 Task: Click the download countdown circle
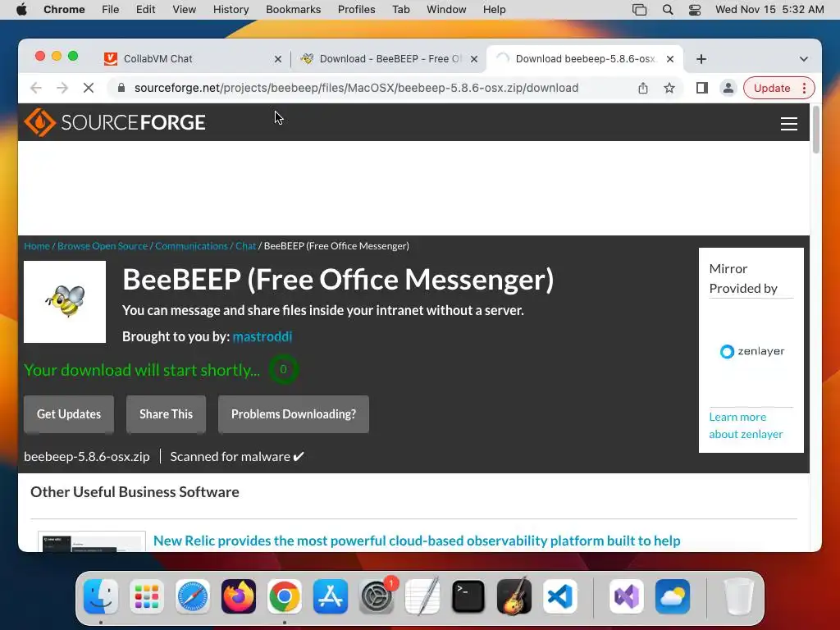tap(283, 369)
